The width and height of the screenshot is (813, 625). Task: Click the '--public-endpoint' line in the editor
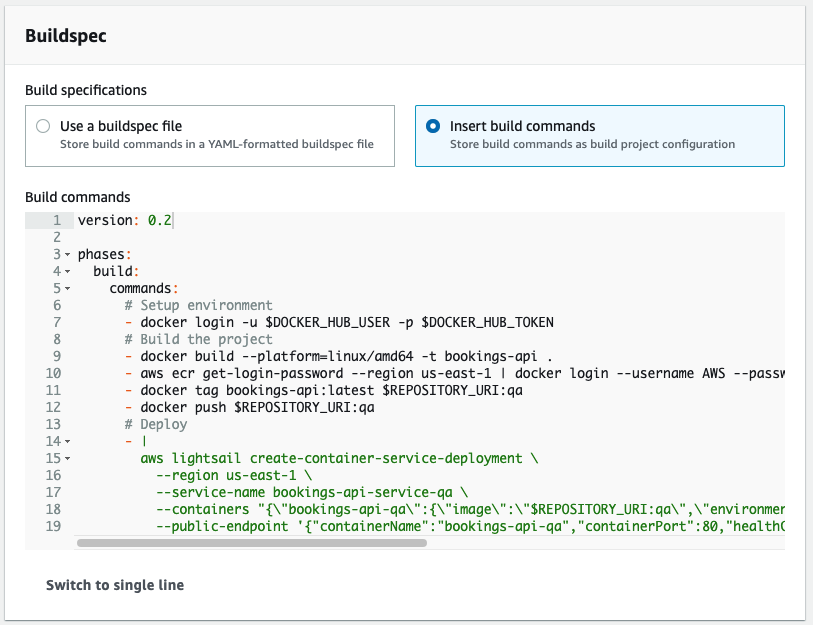470,526
